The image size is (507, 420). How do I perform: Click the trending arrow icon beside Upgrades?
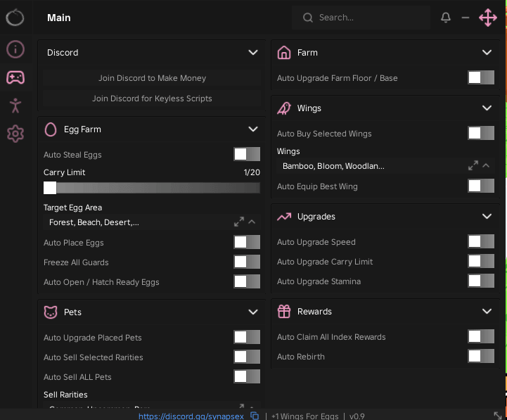tap(284, 217)
